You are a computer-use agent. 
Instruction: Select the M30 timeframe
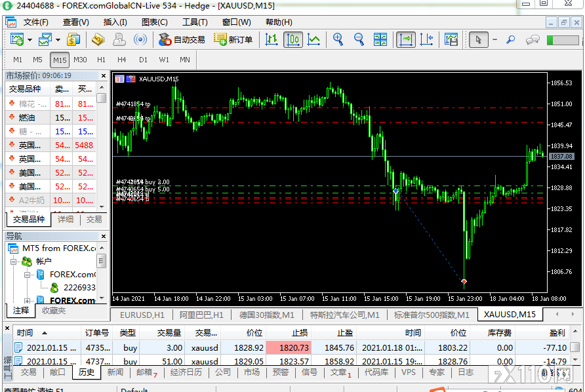tap(80, 60)
